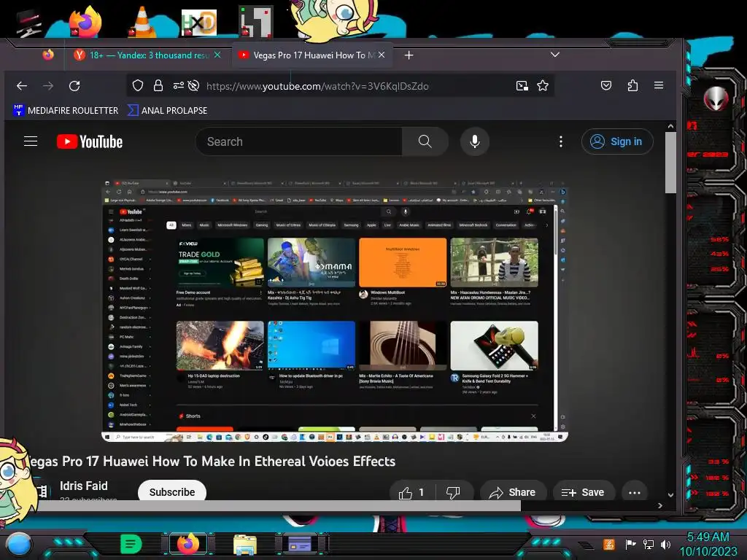
Task: Click the purple window icon in taskbar
Action: point(300,544)
